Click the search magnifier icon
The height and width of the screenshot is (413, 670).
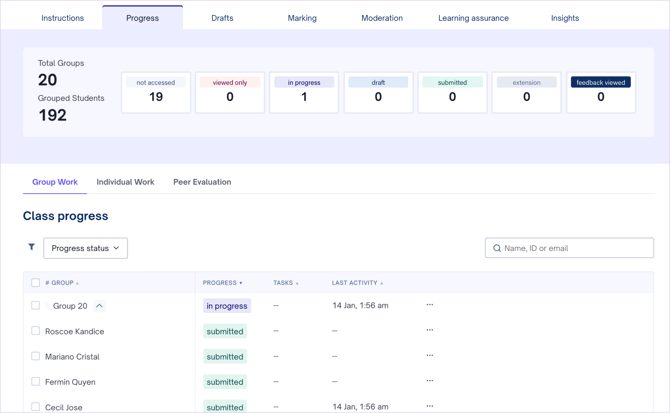497,248
